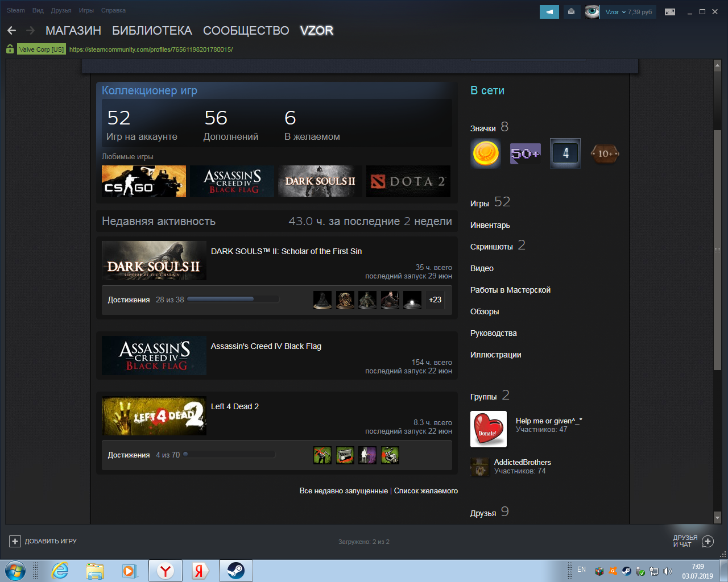Open Обзоры link

tap(485, 311)
